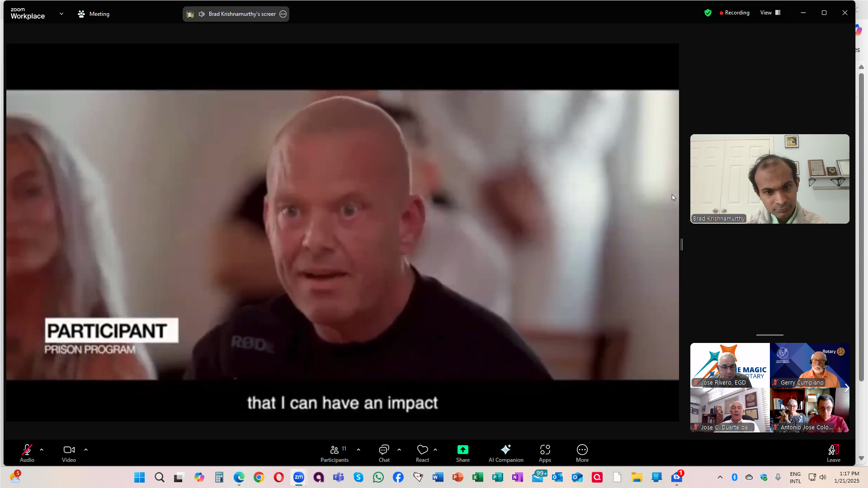The image size is (868, 488).
Task: Click the encryption shield icon
Action: [708, 13]
